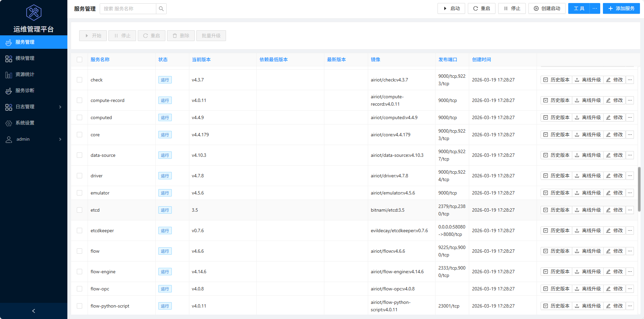Click the 重启 button in the top bar

[x=481, y=8]
